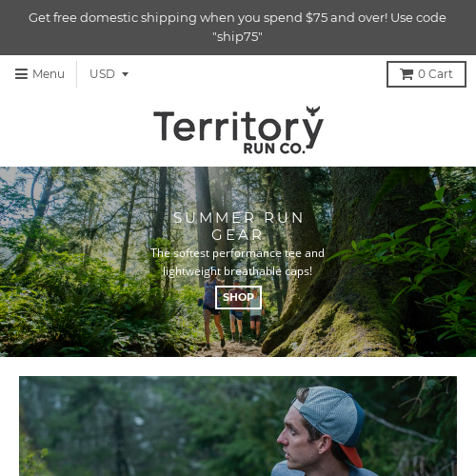This screenshot has height=476, width=476.
Task: Click the bird emblem on the Territory logo
Action: coord(313,110)
